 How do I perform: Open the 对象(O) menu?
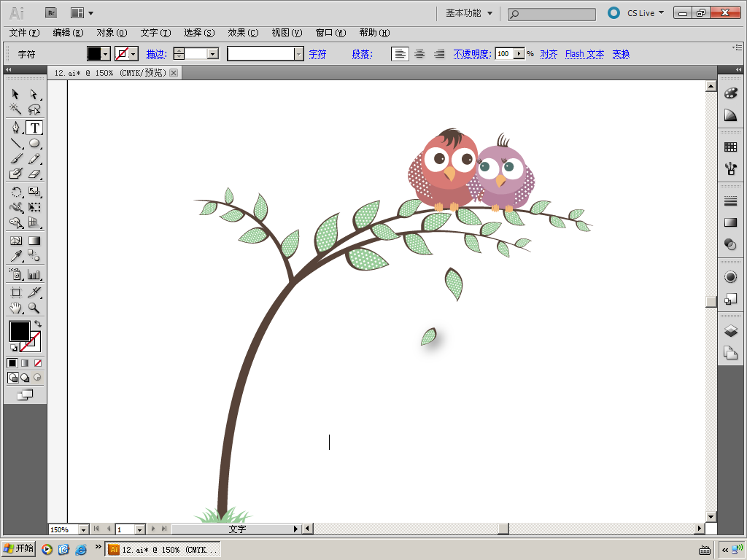click(x=112, y=33)
